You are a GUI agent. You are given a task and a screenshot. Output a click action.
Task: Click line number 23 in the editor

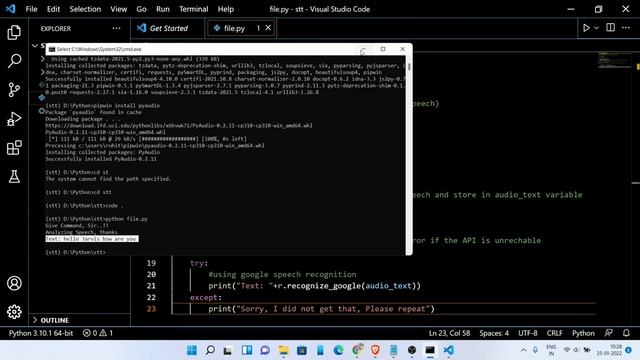(151, 309)
